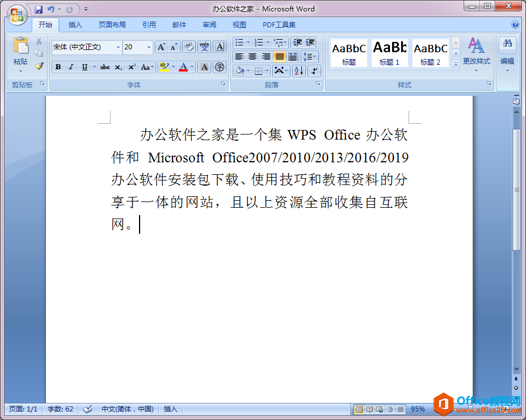Toggle italic formatting
This screenshot has height=420, width=526.
(71, 67)
